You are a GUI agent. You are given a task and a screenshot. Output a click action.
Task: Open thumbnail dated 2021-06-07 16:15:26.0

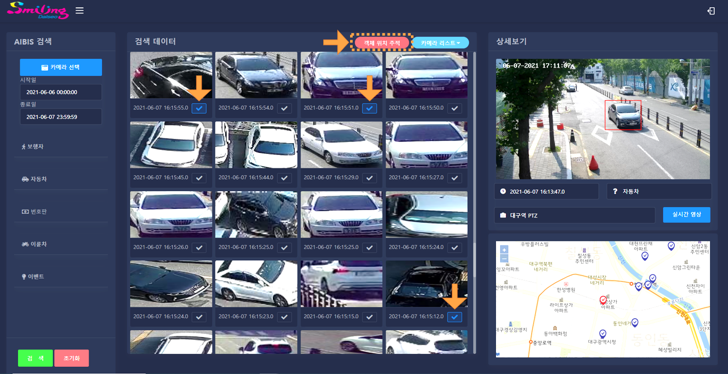(171, 214)
